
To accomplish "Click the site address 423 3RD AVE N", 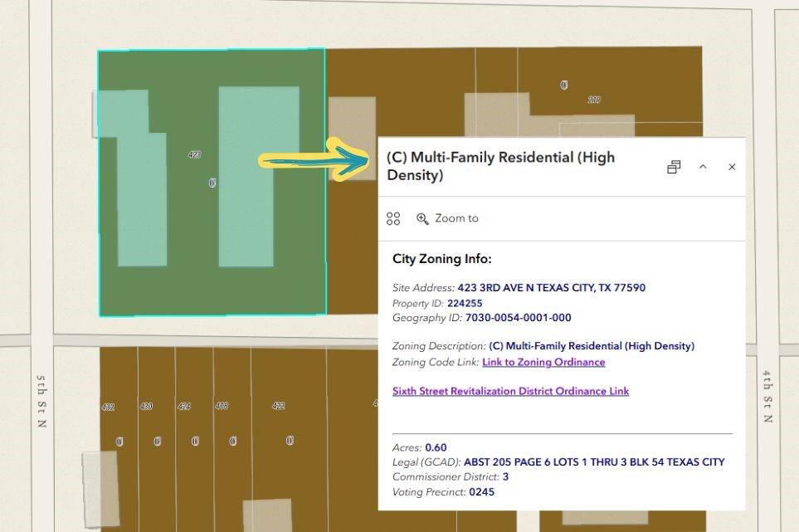I will 551,288.
